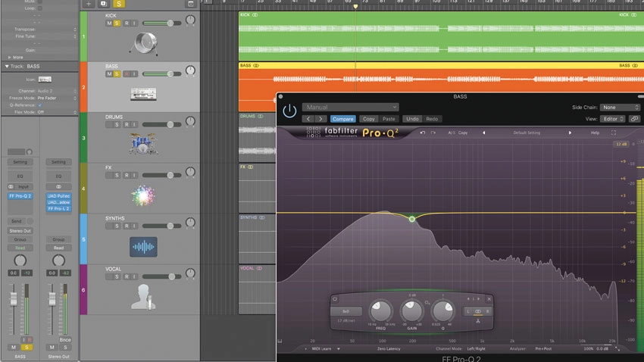The width and height of the screenshot is (644, 362).
Task: Solo the DRUMS track
Action: (x=117, y=124)
